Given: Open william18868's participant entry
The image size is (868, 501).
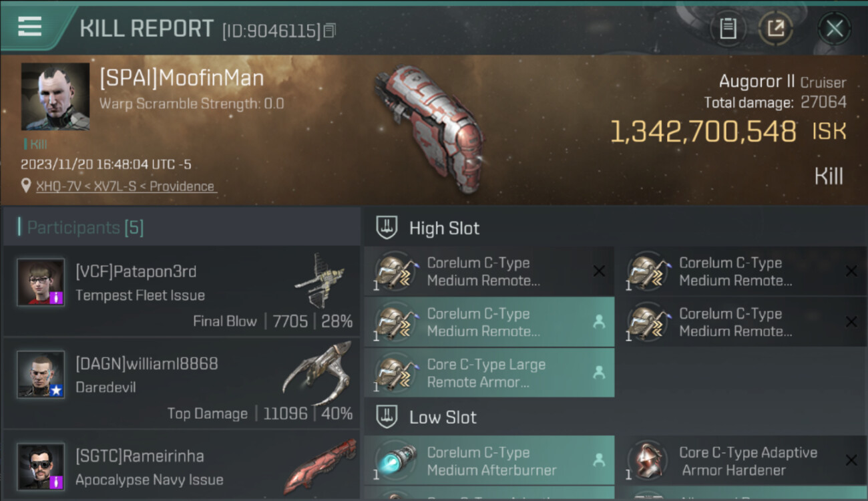Looking at the screenshot, I should point(182,383).
